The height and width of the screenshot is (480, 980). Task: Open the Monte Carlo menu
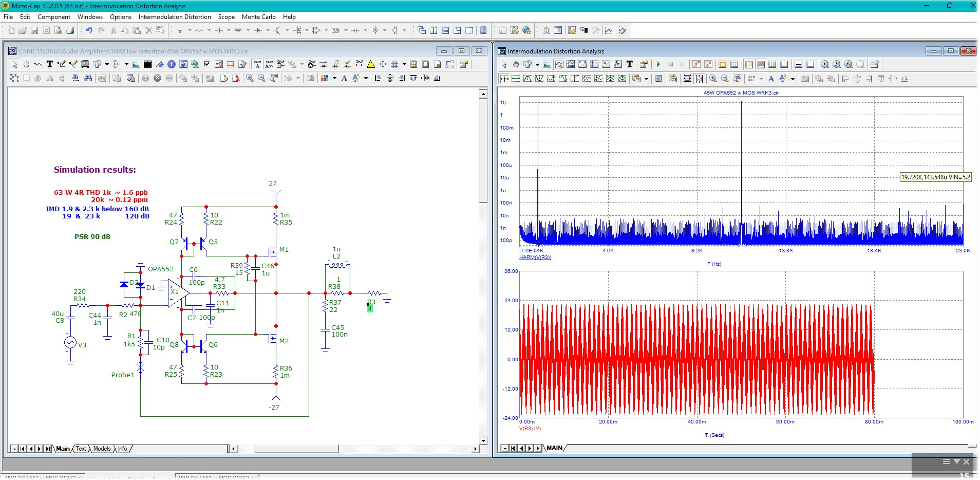[x=259, y=17]
